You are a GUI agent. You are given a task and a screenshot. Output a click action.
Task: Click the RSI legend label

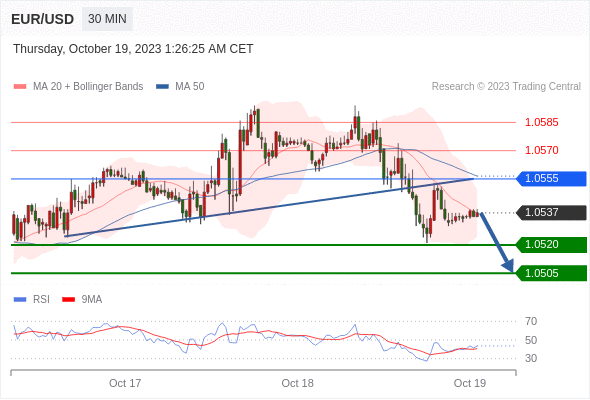tap(41, 299)
